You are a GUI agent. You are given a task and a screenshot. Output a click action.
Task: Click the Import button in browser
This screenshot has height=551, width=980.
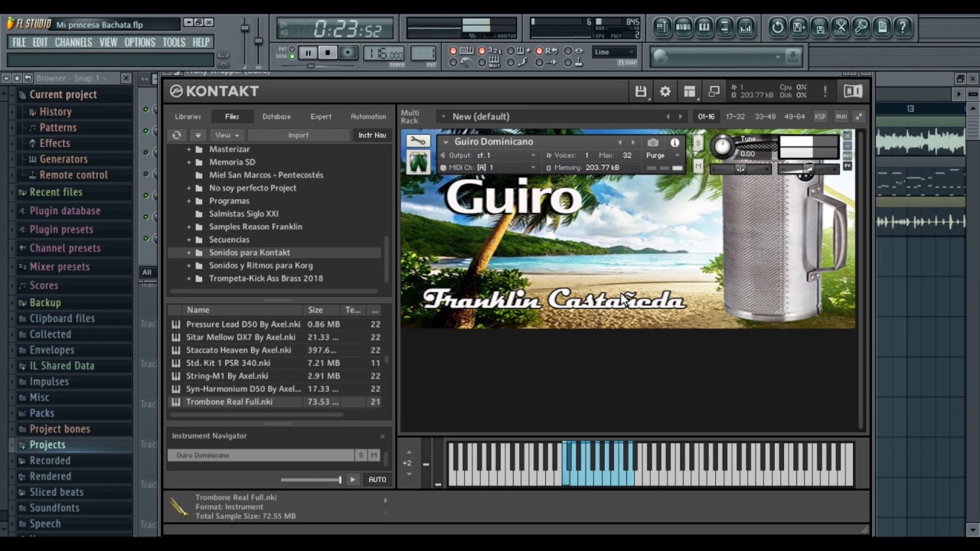pyautogui.click(x=299, y=135)
